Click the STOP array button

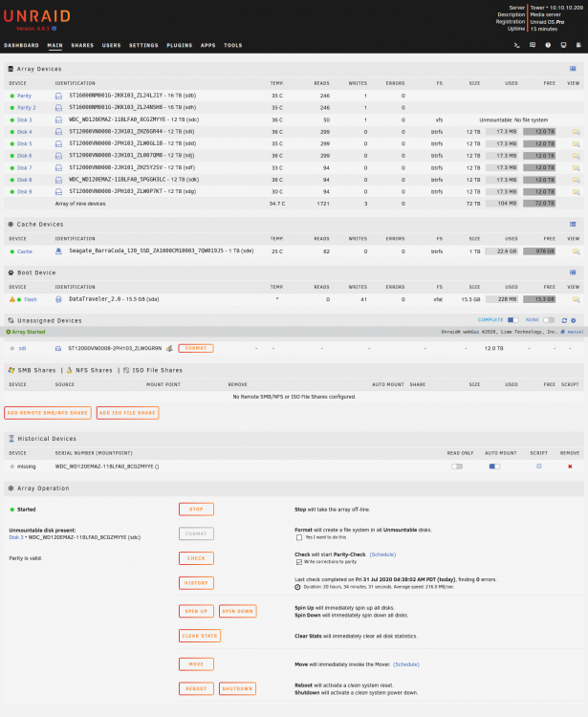(196, 510)
